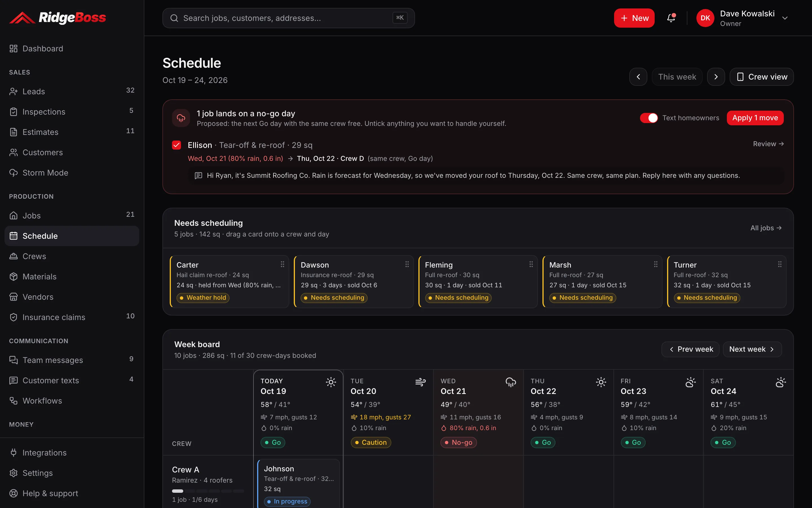Click the rain cloud icon for Wed Oct 21
The image size is (812, 508).
pyautogui.click(x=511, y=382)
